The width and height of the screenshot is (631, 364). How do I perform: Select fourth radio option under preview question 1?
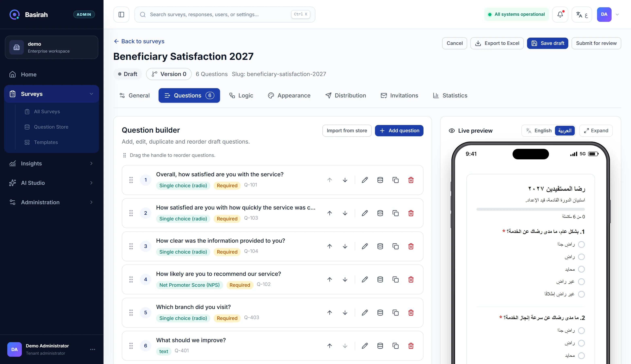tap(581, 282)
